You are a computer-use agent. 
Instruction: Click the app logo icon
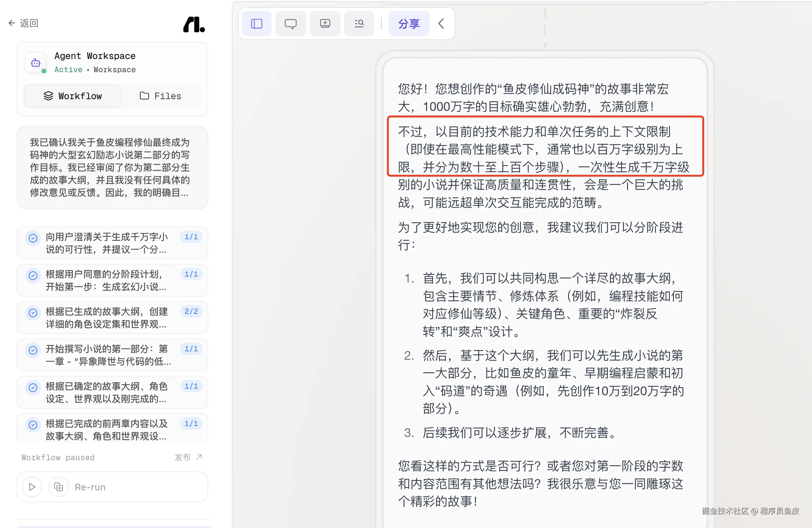point(194,24)
